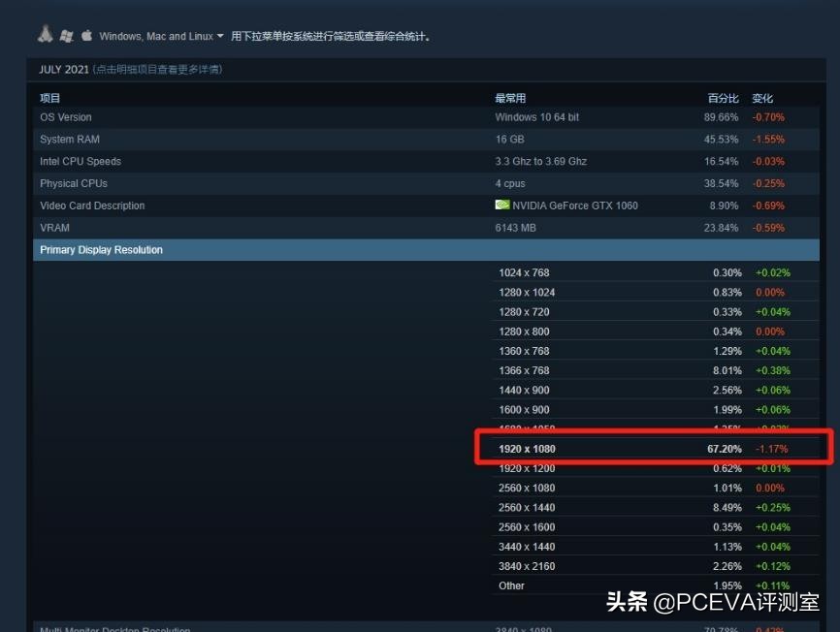This screenshot has width=840, height=632.
Task: Click the 百分比 column header
Action: 722,97
